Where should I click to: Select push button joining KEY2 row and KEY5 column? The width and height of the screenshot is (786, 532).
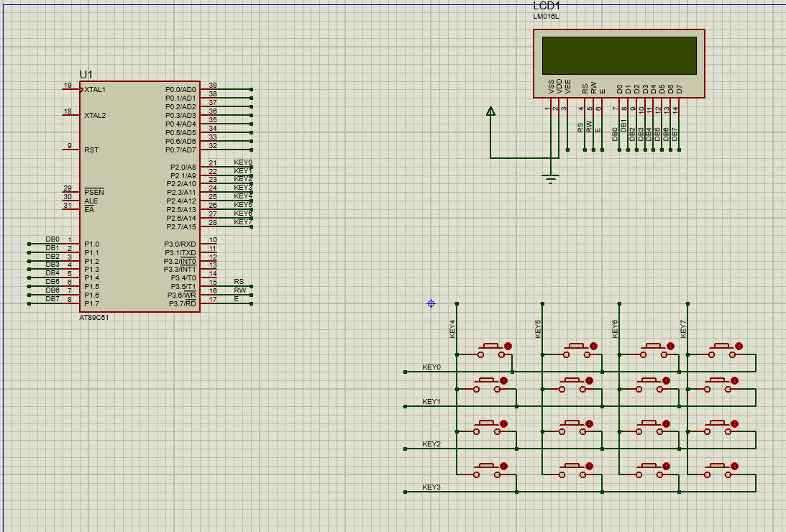click(572, 428)
